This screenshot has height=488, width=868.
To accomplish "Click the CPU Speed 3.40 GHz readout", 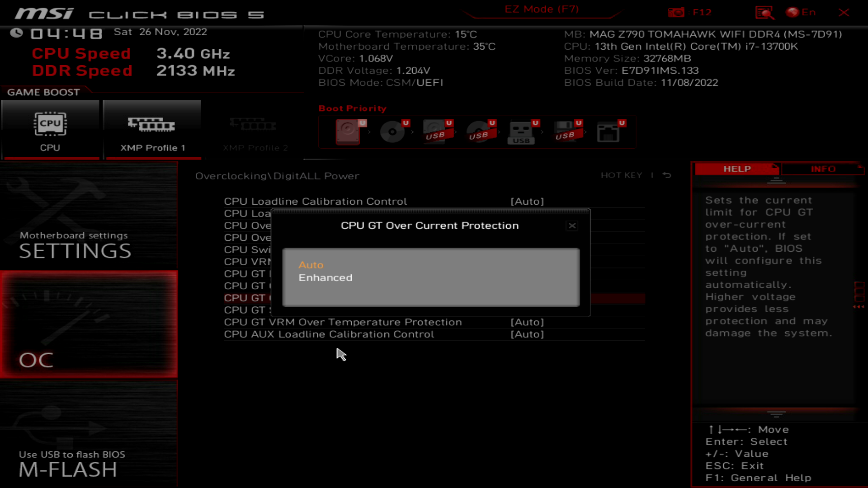I will (x=131, y=53).
